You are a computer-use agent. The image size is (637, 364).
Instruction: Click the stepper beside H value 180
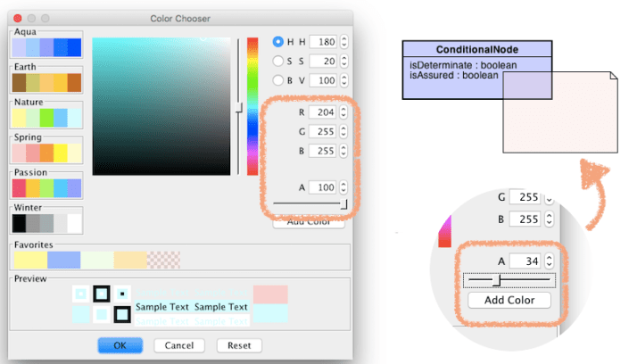pos(344,42)
